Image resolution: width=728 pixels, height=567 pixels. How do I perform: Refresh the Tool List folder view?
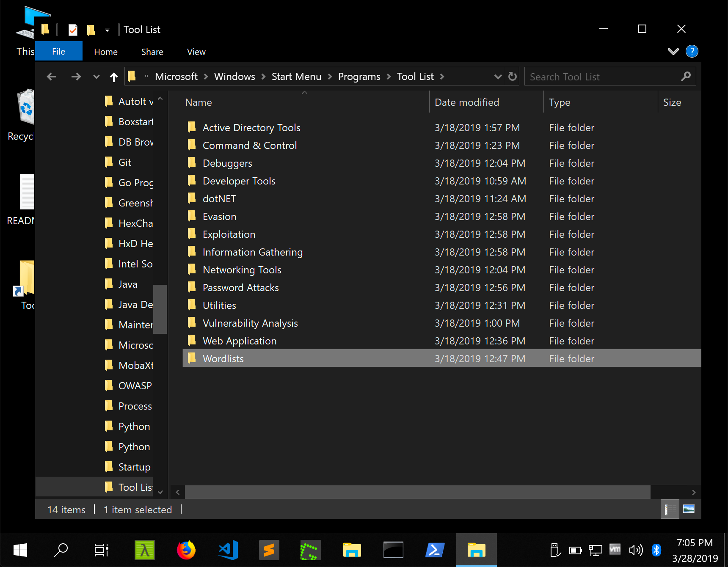[512, 77]
